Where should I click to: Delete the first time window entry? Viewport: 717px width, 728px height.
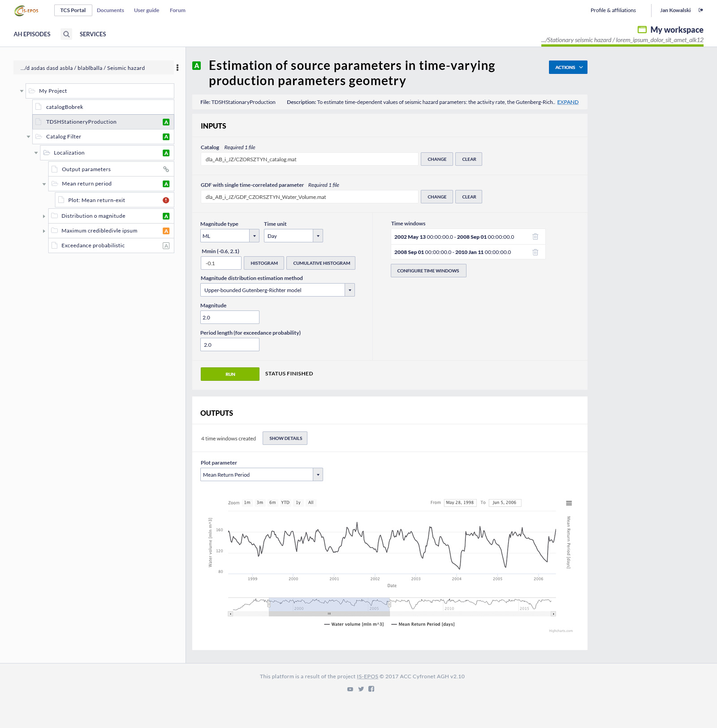535,237
